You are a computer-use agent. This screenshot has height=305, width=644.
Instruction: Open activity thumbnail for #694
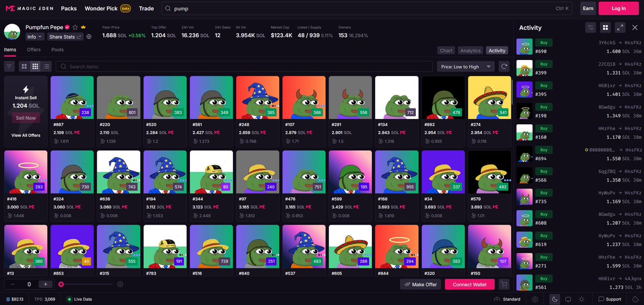[x=524, y=154]
